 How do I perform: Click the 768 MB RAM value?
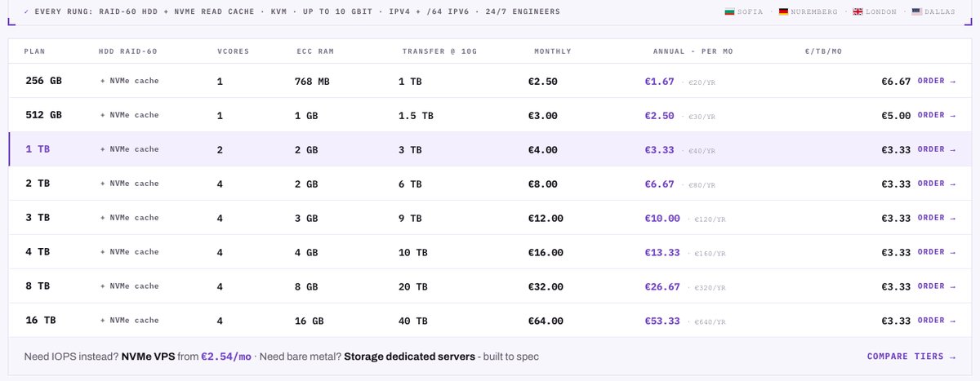click(313, 81)
